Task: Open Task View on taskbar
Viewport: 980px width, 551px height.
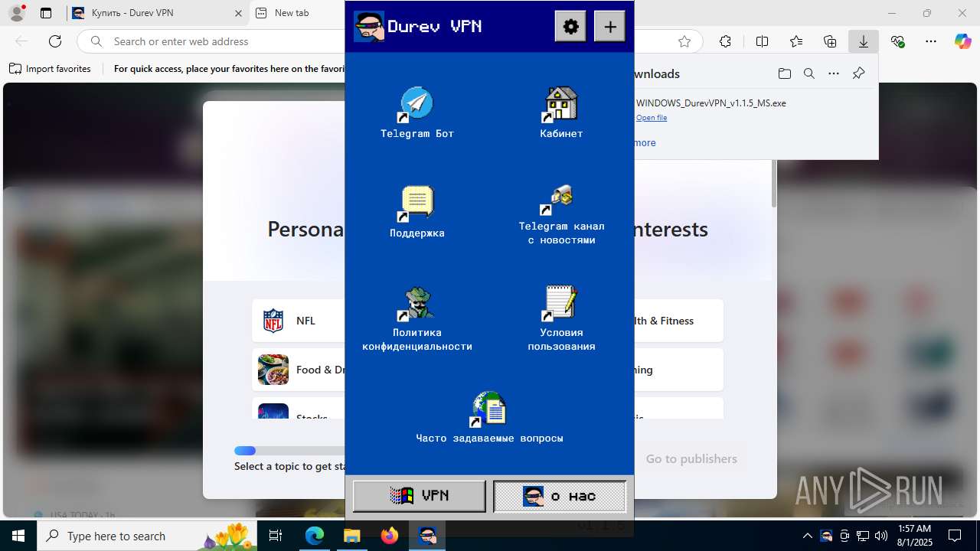Action: [x=276, y=536]
